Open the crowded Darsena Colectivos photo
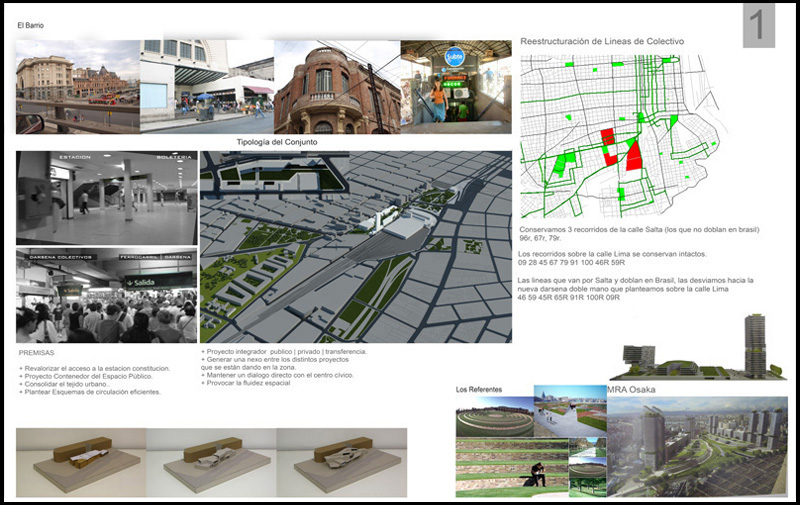This screenshot has width=800, height=505. click(x=107, y=295)
